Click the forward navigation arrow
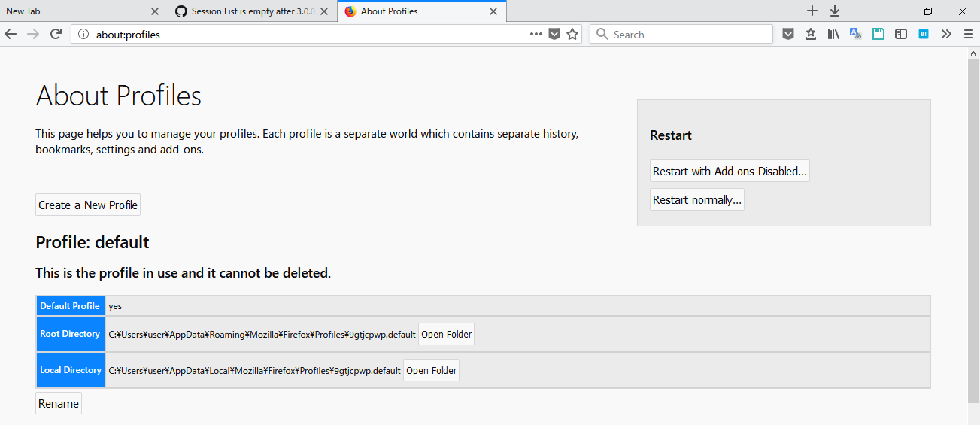Screen dimensions: 980x425 tap(33, 34)
